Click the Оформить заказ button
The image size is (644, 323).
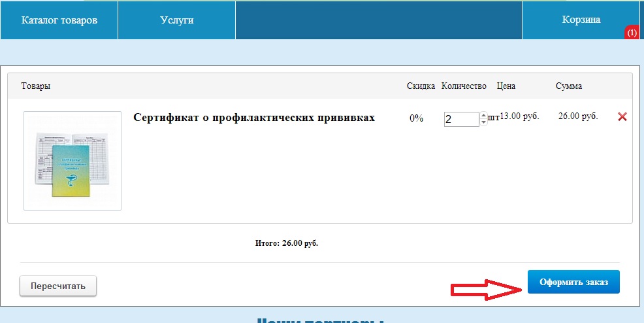573,282
